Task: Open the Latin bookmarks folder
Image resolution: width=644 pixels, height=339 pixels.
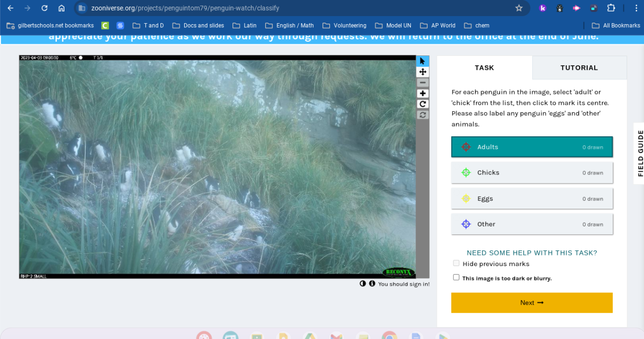Action: point(245,25)
